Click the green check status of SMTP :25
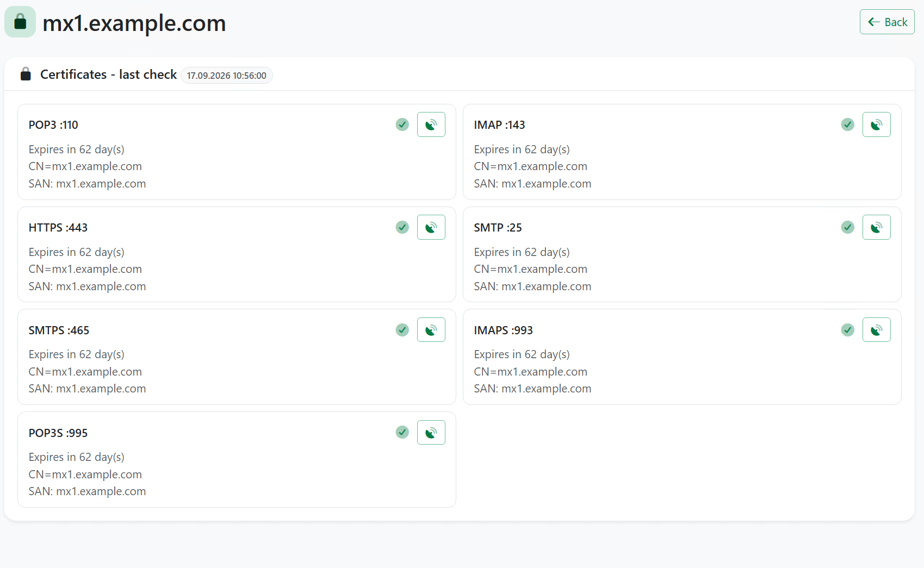Image resolution: width=924 pixels, height=568 pixels. pos(848,227)
